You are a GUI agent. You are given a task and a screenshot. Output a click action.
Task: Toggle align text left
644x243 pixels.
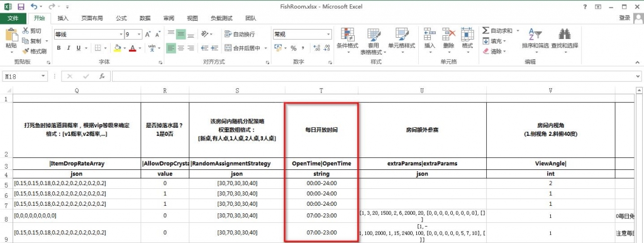(171, 48)
